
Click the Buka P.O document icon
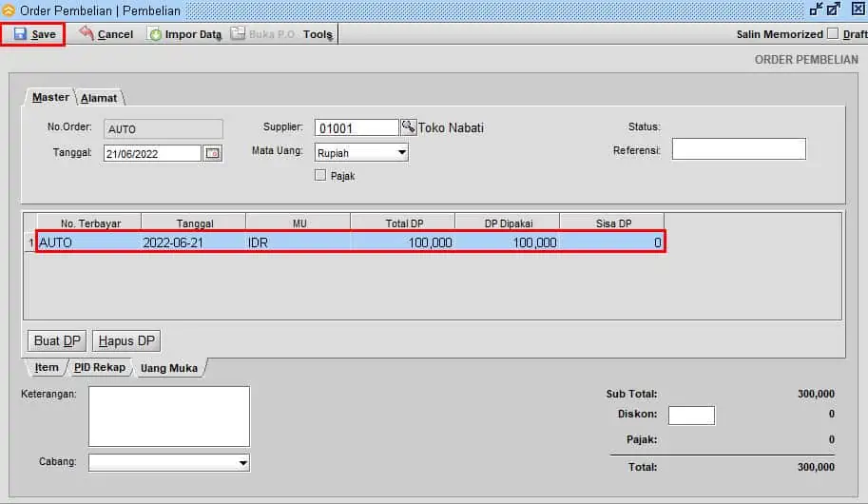coord(238,33)
